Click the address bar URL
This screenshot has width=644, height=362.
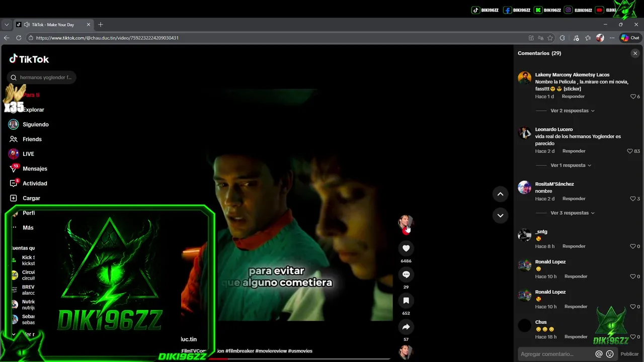[x=107, y=38]
